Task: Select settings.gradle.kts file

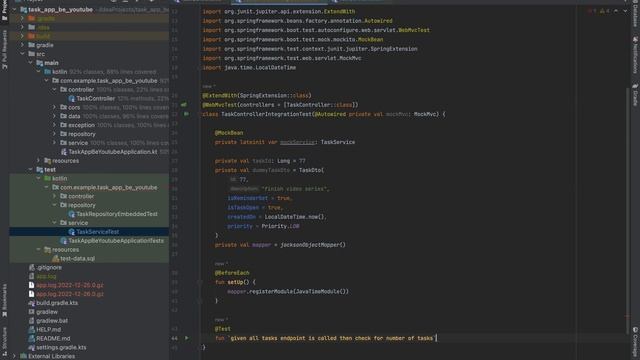Action: pyautogui.click(x=57, y=347)
